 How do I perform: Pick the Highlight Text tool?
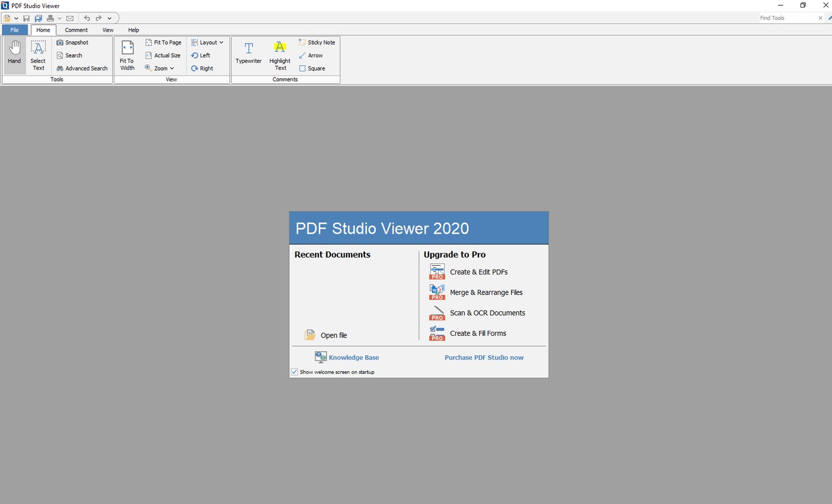pyautogui.click(x=280, y=55)
